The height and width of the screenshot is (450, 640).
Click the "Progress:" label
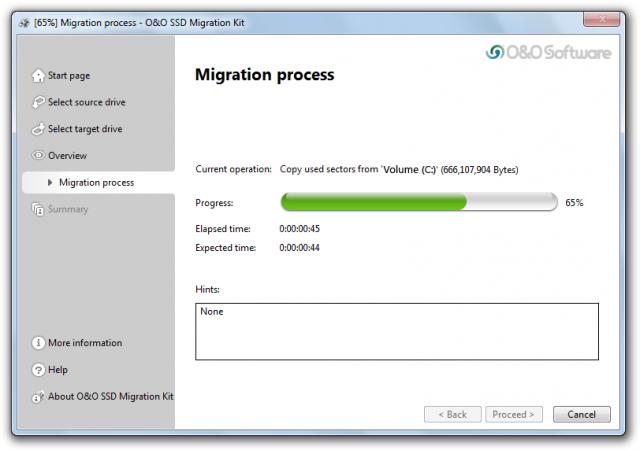[x=214, y=203]
